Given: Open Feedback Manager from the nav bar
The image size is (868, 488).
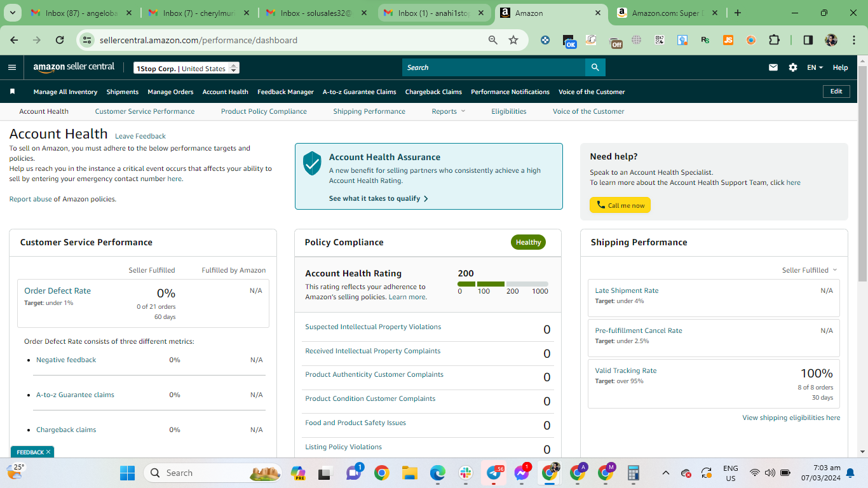Looking at the screenshot, I should point(285,91).
